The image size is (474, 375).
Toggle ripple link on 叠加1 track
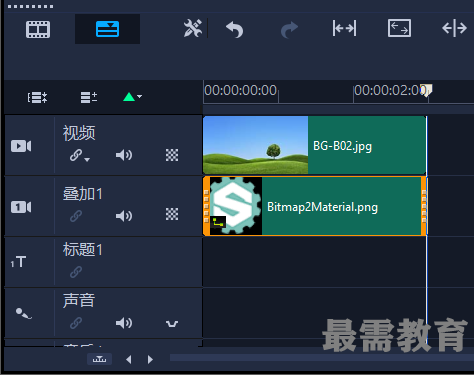pyautogui.click(x=76, y=216)
